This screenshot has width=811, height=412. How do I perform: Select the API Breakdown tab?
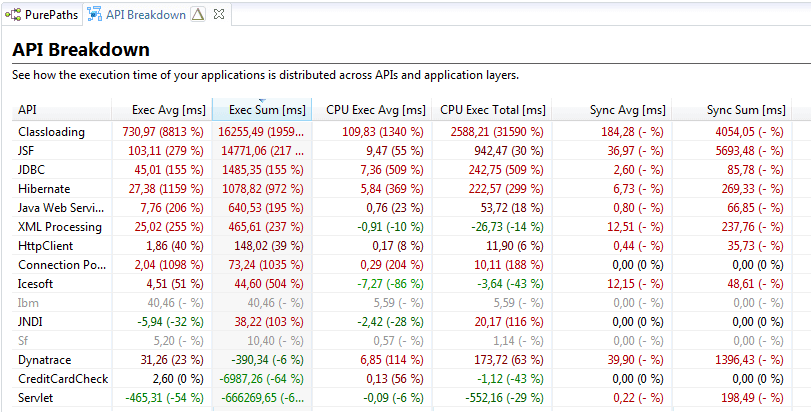tap(156, 15)
